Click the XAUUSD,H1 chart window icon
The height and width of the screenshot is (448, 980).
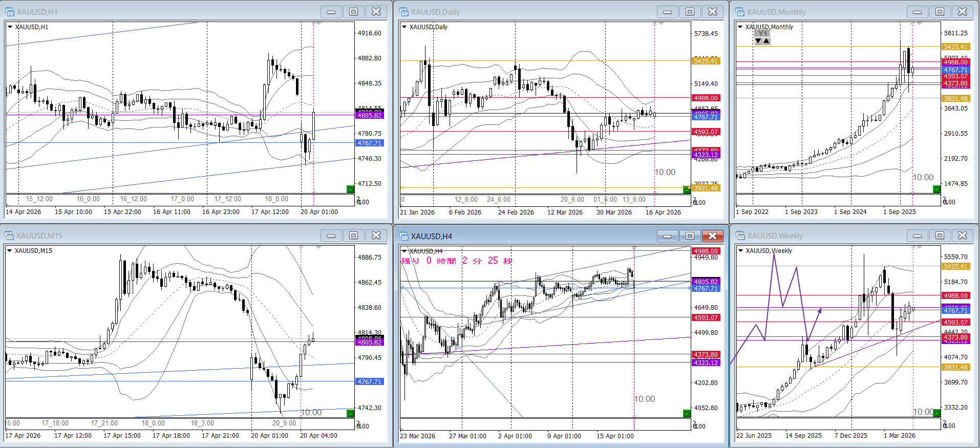[x=9, y=12]
